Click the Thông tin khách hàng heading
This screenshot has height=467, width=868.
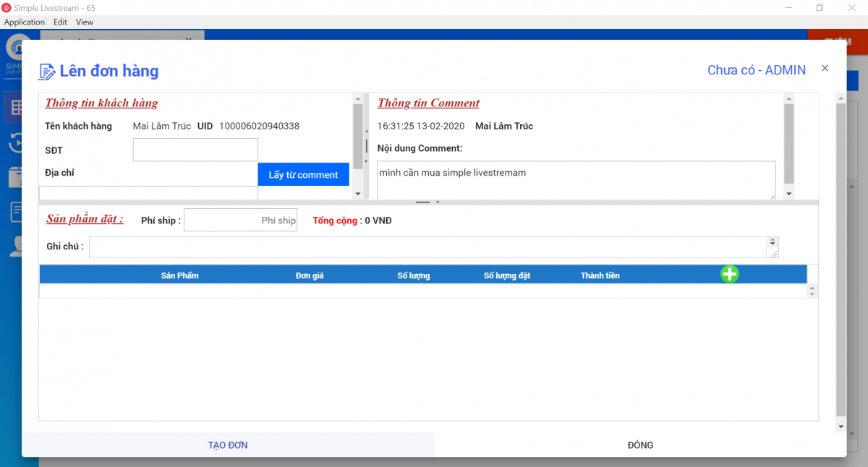101,103
